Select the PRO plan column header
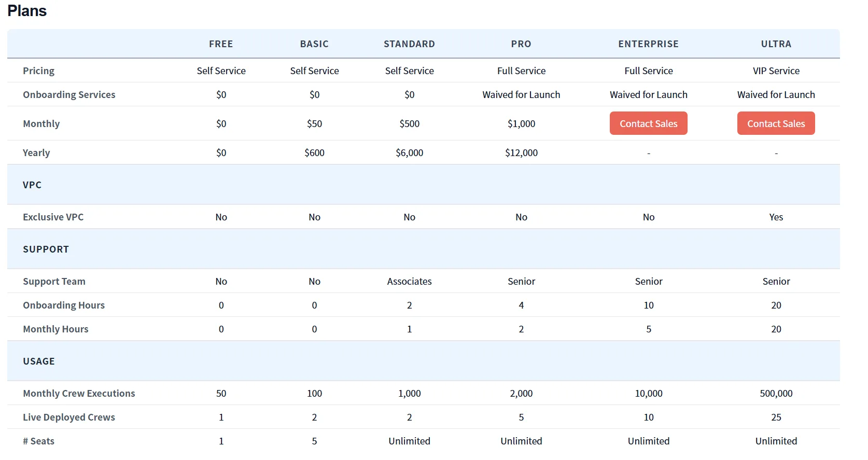This screenshot has width=868, height=460. pos(521,44)
